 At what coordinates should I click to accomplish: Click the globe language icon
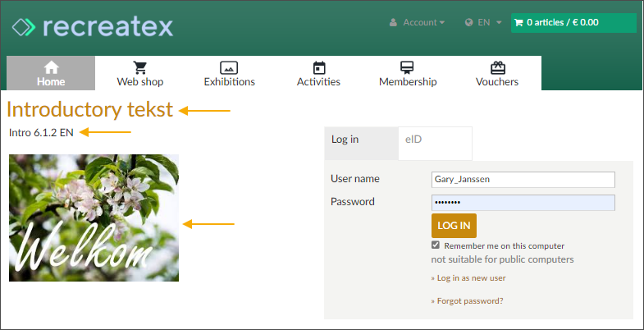pos(469,23)
